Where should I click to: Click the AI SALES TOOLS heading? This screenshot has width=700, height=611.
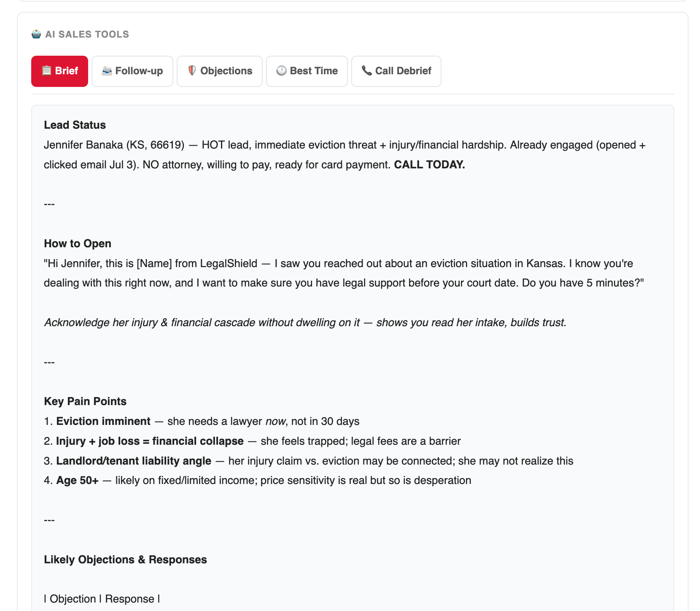(87, 34)
